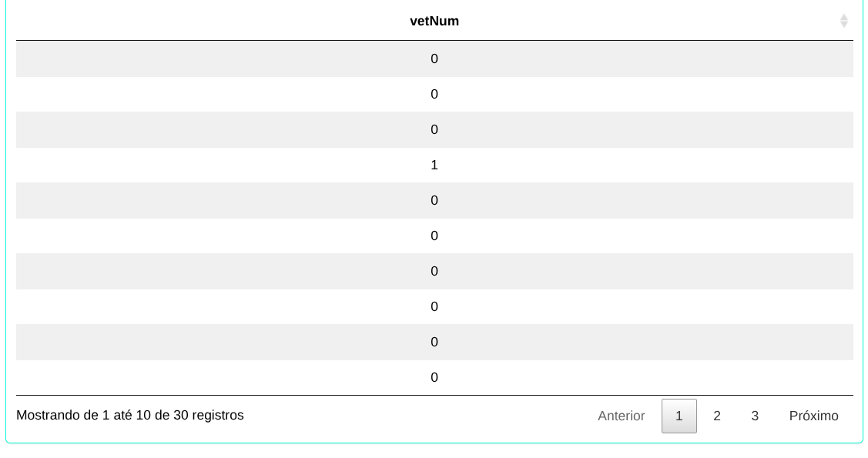Pick the ninth row of the table
The image size is (868, 458).
pyautogui.click(x=434, y=342)
